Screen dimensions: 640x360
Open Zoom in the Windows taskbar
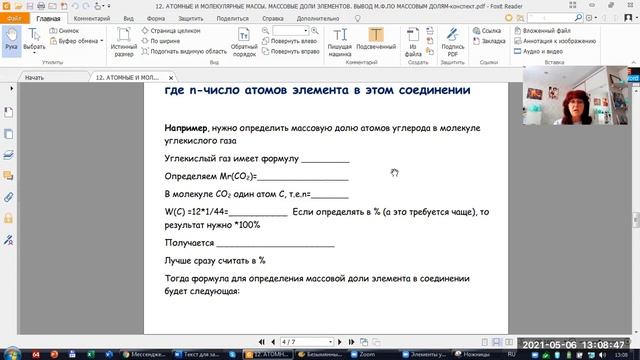(363, 354)
